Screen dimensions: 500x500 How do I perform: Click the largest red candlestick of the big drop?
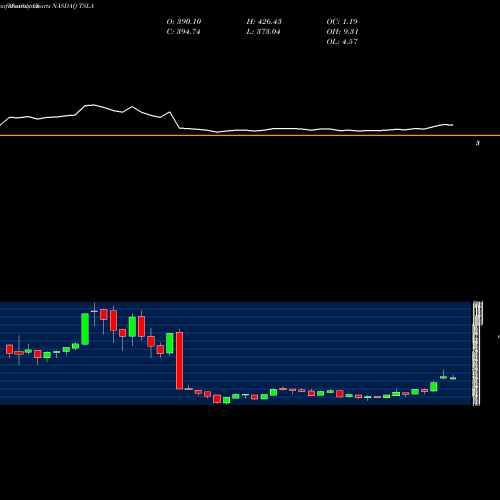pos(180,361)
